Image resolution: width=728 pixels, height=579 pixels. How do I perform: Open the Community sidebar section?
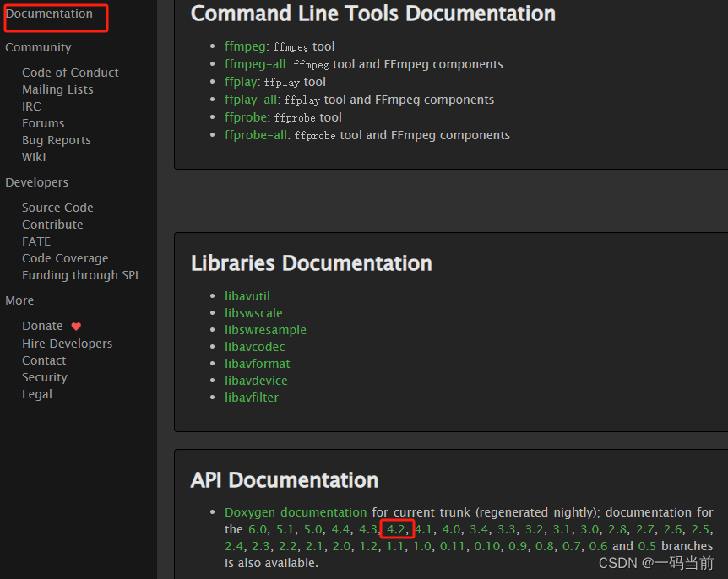tap(38, 47)
